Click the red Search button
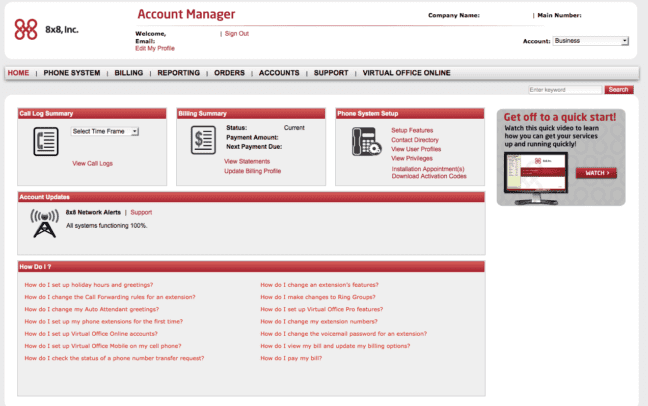The width and height of the screenshot is (648, 406). pyautogui.click(x=619, y=90)
